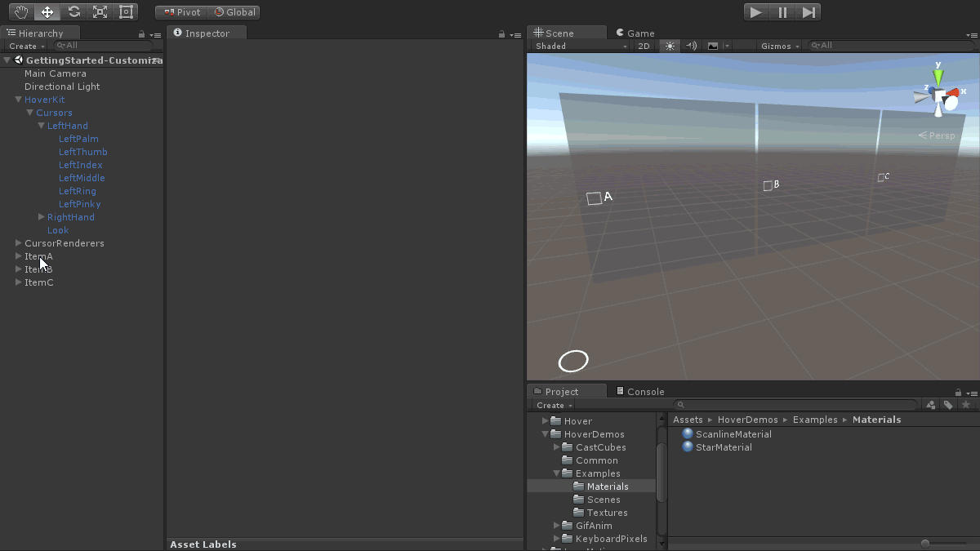980x551 pixels.
Task: Select the Rotate tool
Action: point(73,12)
